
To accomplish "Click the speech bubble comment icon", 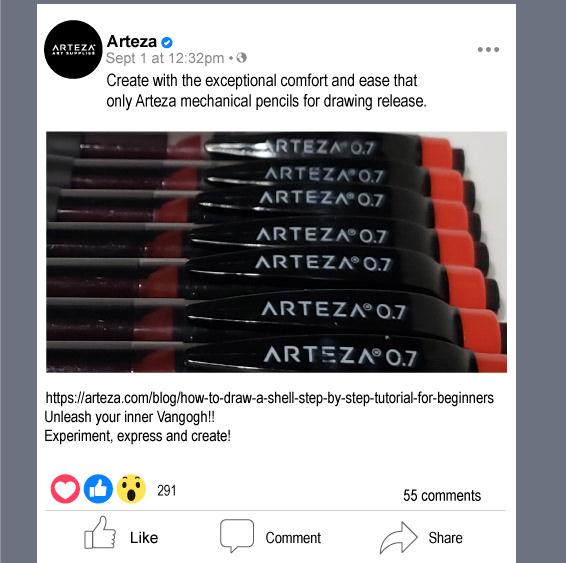I will click(x=237, y=536).
